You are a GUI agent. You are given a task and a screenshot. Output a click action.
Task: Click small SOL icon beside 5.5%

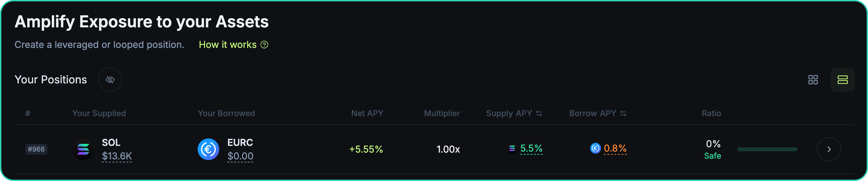[x=512, y=148]
